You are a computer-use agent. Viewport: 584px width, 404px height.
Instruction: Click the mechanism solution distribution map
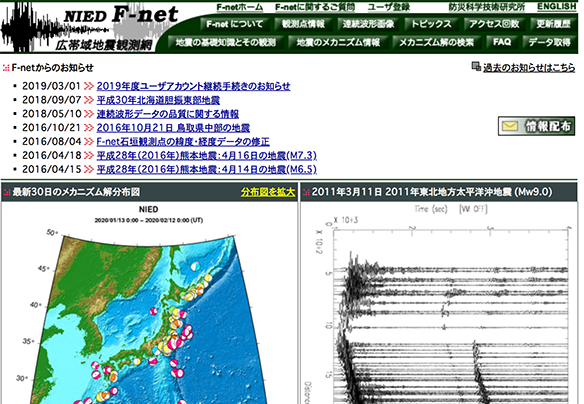click(x=149, y=303)
